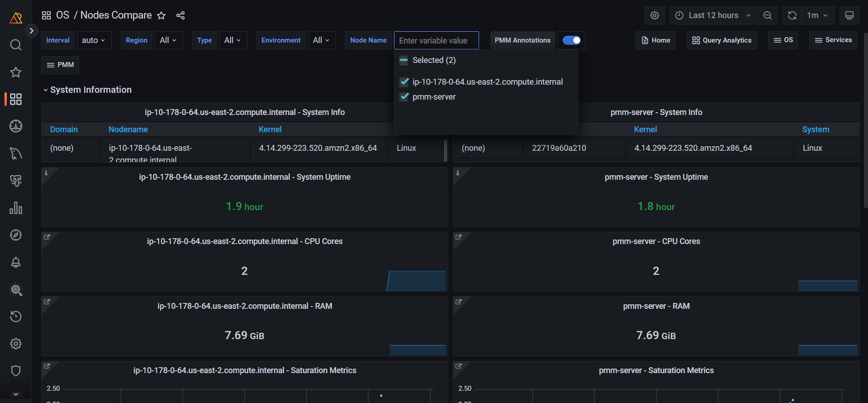This screenshot has height=403, width=868.
Task: Open the Interval auto dropdown
Action: [x=94, y=40]
